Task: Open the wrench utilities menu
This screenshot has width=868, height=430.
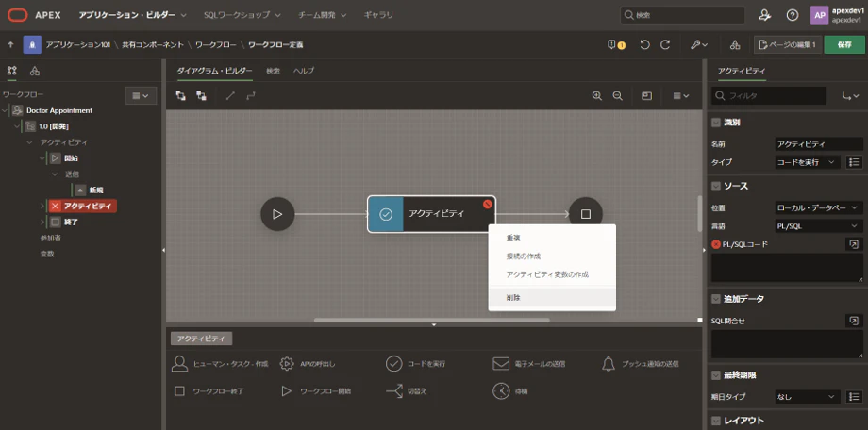Action: pyautogui.click(x=700, y=45)
